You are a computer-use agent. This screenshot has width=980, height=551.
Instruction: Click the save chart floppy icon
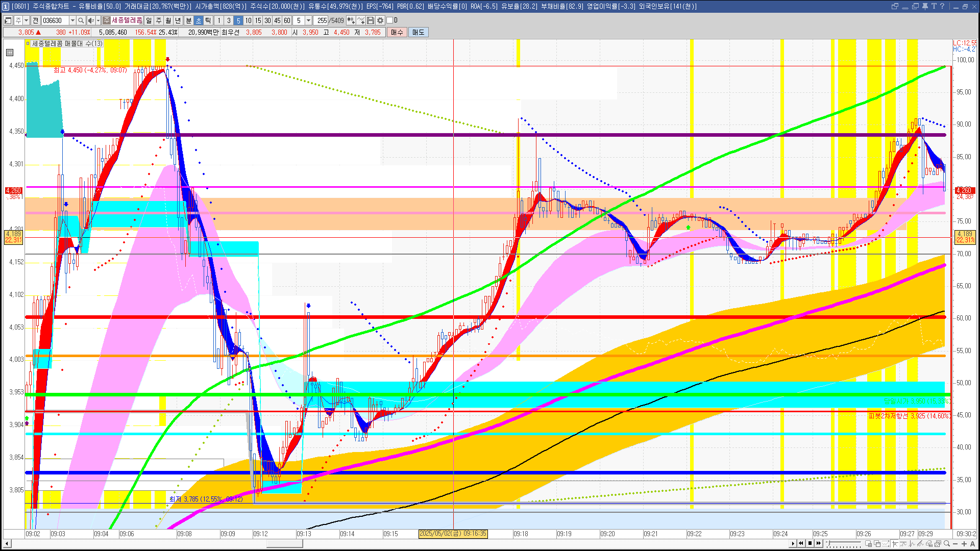[371, 20]
